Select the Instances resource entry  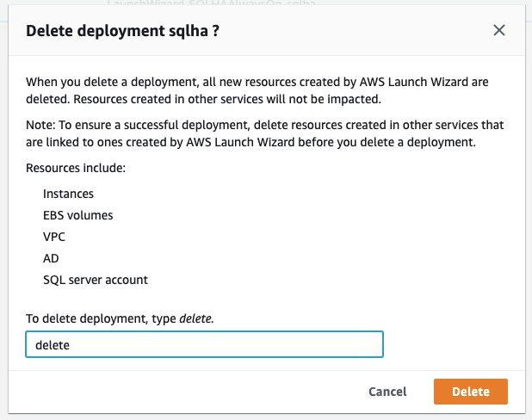coord(68,194)
